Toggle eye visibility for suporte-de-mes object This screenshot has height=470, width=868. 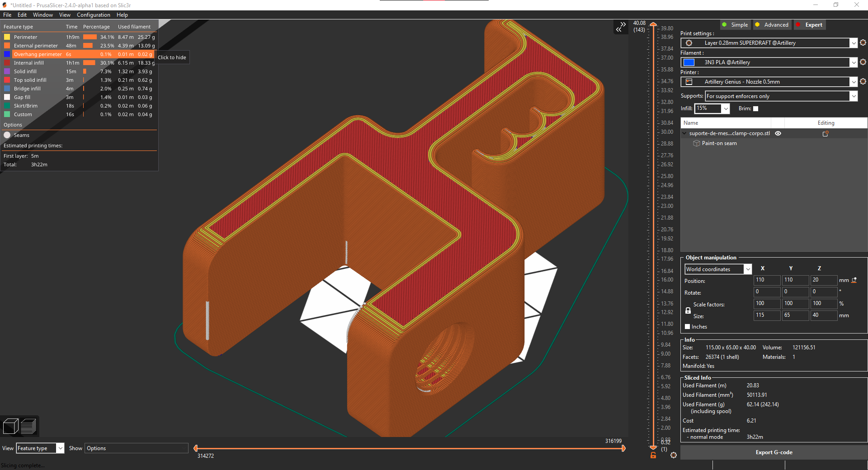tap(778, 133)
